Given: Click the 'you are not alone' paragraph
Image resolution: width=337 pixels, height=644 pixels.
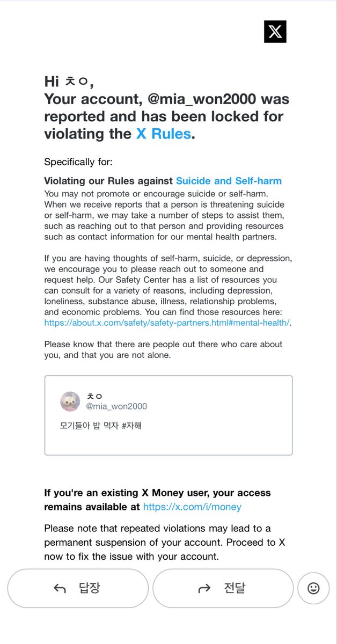Looking at the screenshot, I should [163, 349].
